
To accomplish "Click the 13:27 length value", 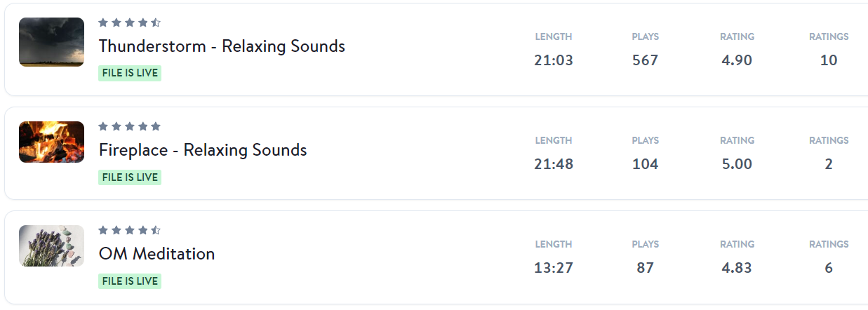I will (554, 268).
